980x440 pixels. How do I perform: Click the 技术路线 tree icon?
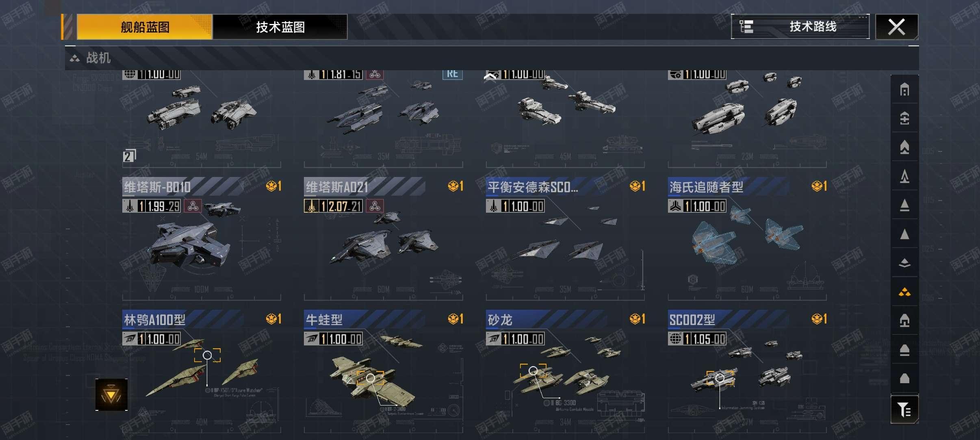(x=746, y=27)
